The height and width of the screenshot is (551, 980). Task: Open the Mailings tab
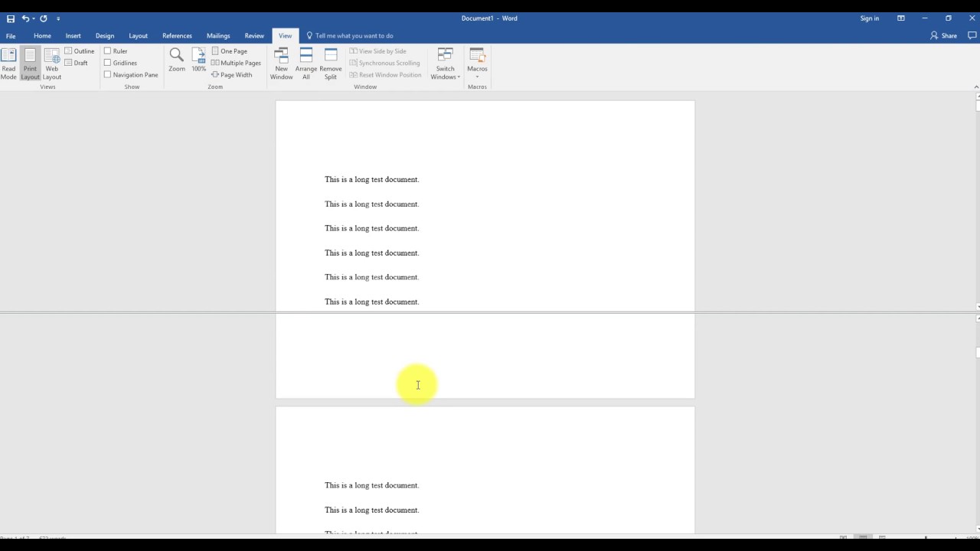pyautogui.click(x=218, y=36)
